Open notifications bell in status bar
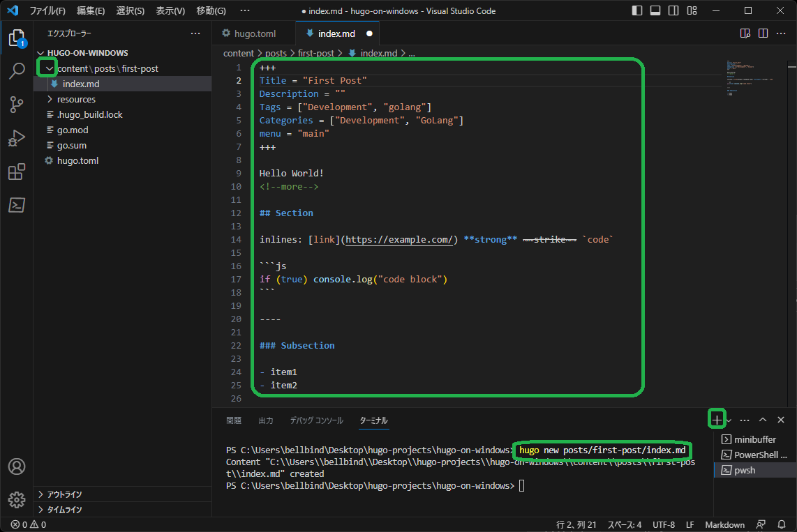 (x=782, y=525)
